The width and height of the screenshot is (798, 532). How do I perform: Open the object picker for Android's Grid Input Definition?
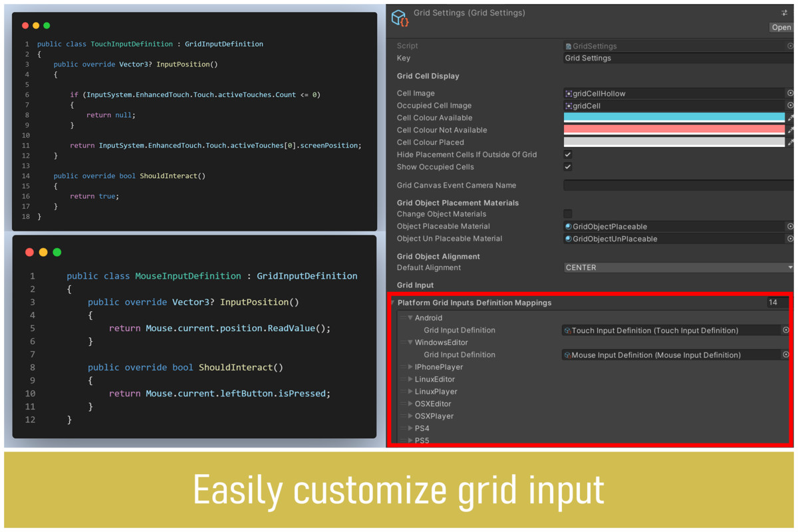[x=786, y=330]
